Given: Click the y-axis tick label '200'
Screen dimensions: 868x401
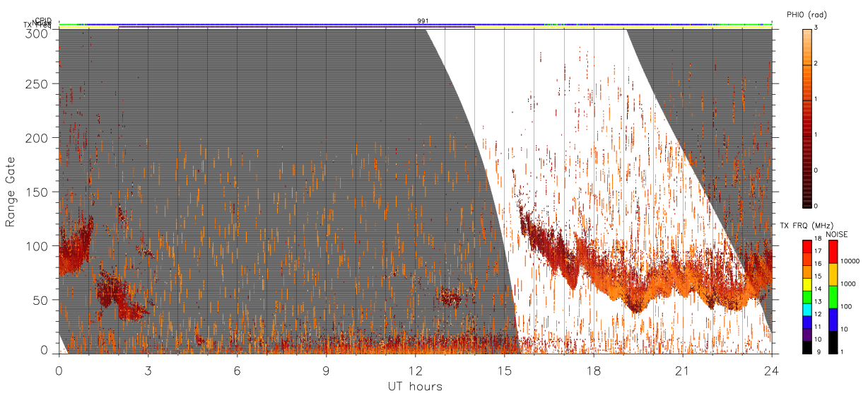Looking at the screenshot, I should tap(37, 138).
